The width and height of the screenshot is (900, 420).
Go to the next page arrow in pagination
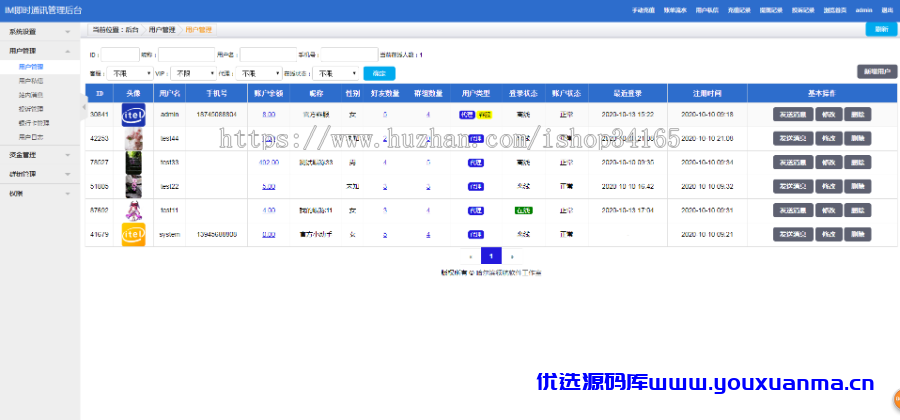512,256
